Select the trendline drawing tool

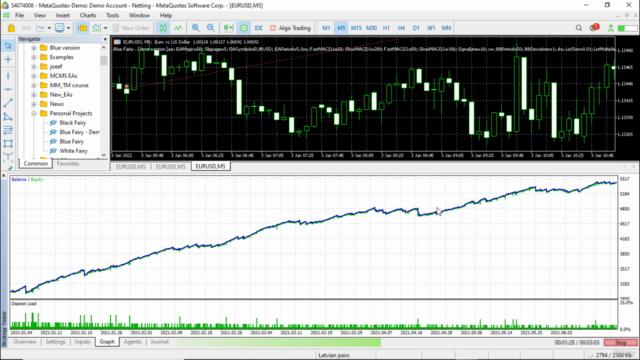click(8, 103)
